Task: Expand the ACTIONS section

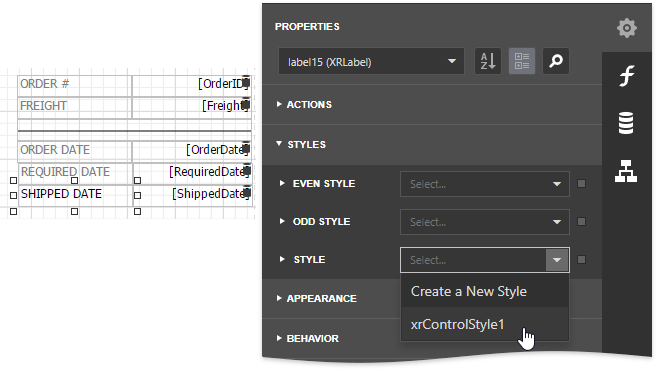Action: coord(279,104)
